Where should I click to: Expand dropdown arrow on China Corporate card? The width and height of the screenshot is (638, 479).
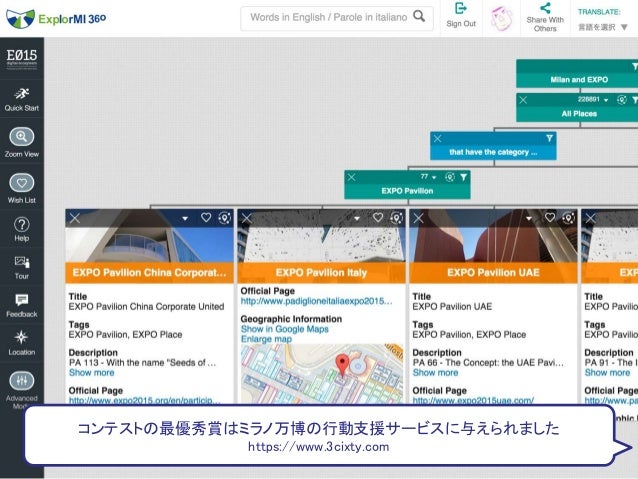click(185, 219)
